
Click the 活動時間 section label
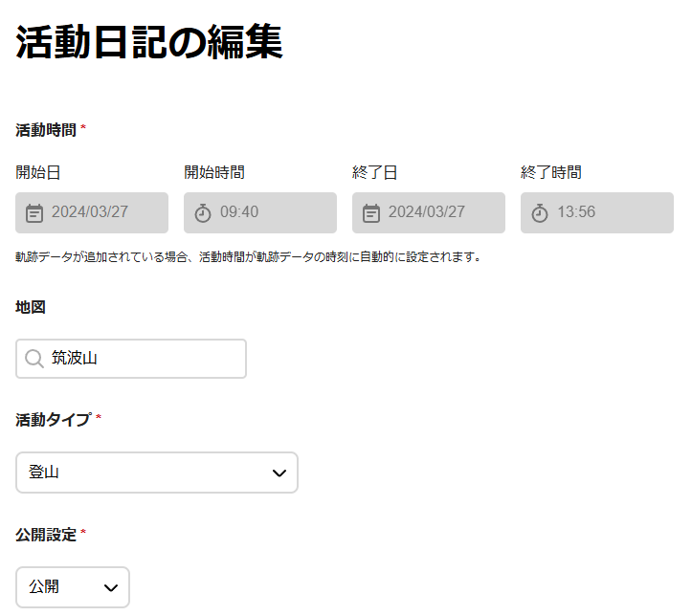click(45, 129)
